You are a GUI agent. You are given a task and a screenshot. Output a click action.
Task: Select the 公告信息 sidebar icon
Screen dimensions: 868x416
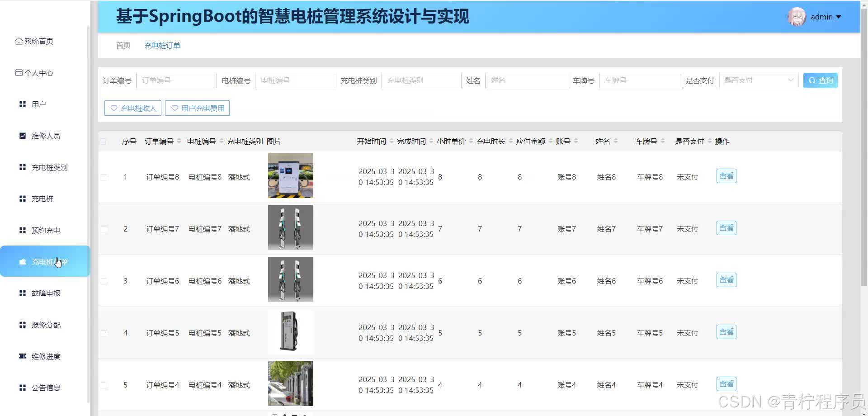coord(22,388)
